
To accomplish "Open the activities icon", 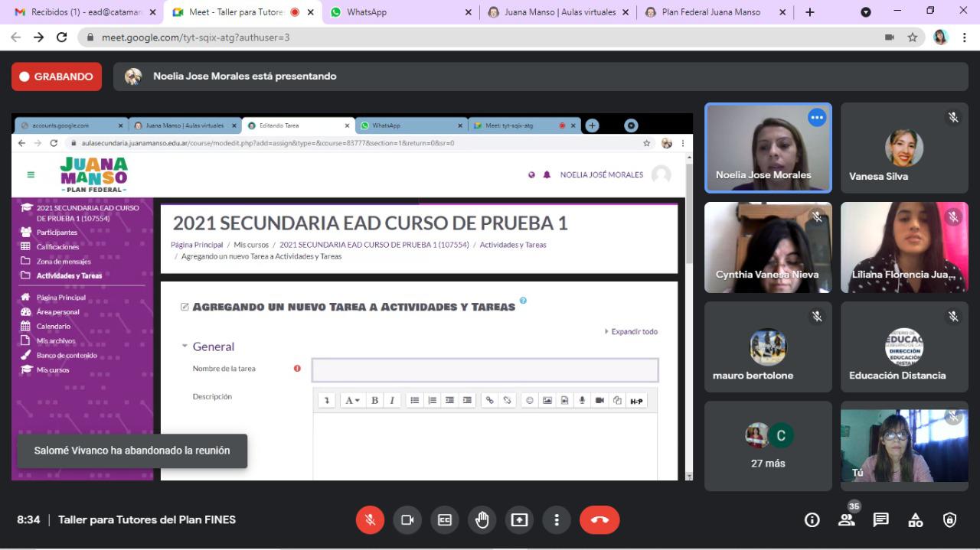I will coord(916,520).
